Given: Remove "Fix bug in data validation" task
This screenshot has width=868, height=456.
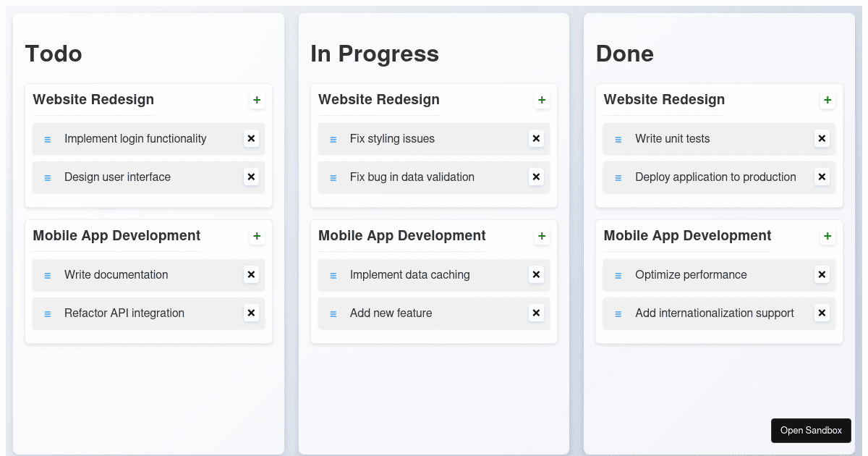Looking at the screenshot, I should point(536,177).
